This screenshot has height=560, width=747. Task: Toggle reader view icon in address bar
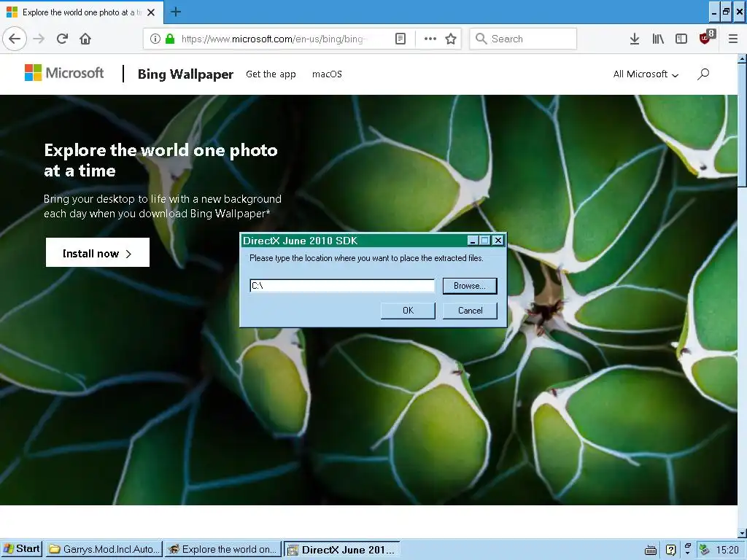[400, 39]
